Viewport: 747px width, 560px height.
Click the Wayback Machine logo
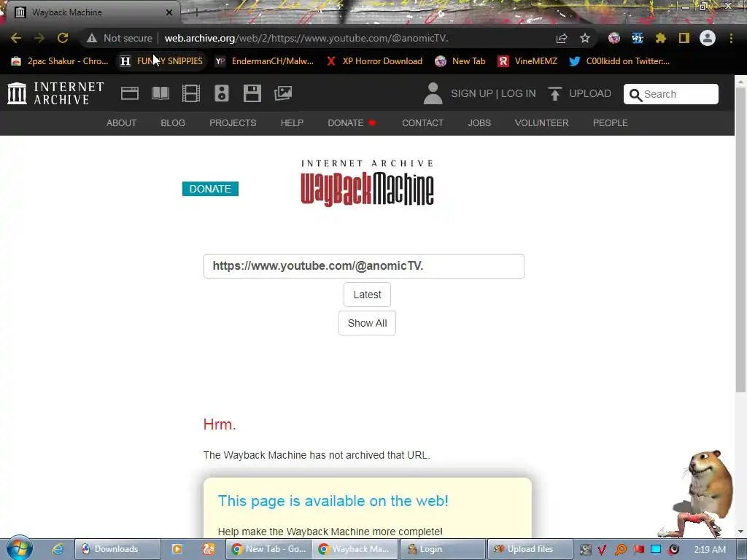(x=368, y=183)
